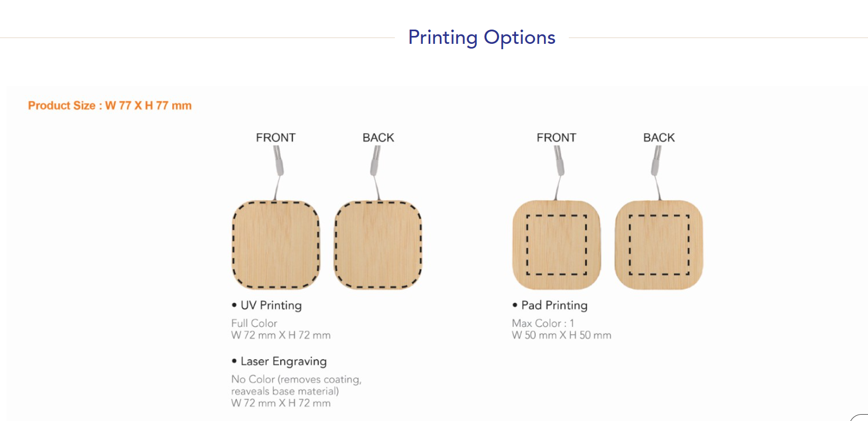Click the UV Printing bullet label
The height and width of the screenshot is (421, 868).
271,305
